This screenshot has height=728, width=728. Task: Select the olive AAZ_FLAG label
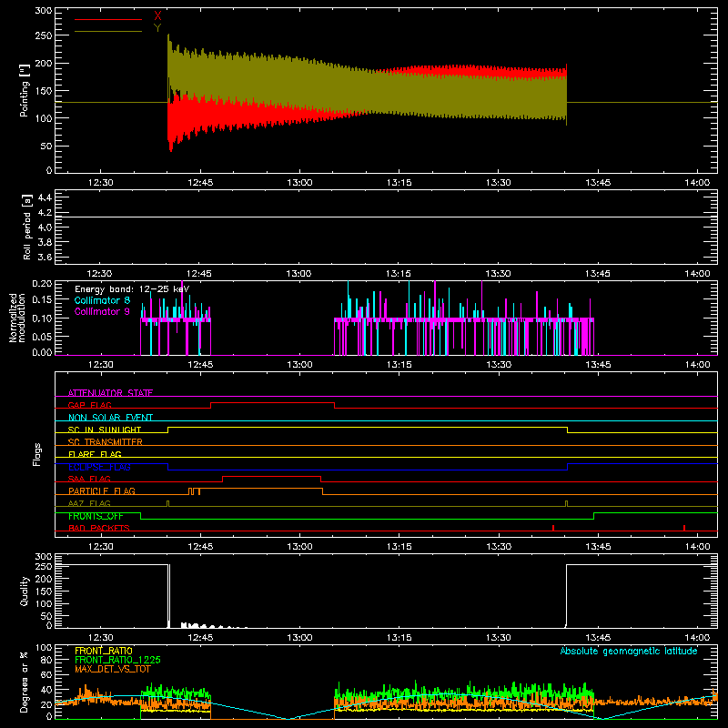(89, 503)
